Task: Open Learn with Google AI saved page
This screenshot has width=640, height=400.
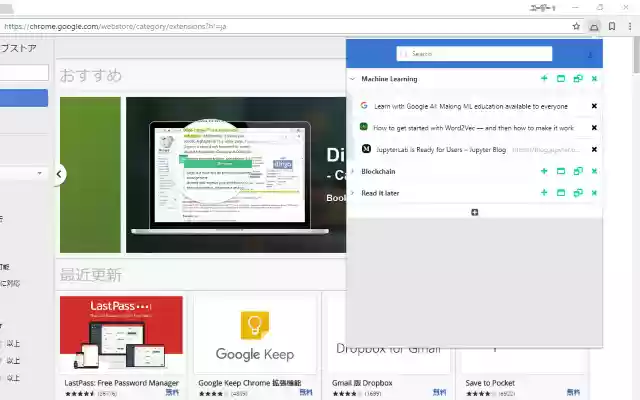Action: 471,106
